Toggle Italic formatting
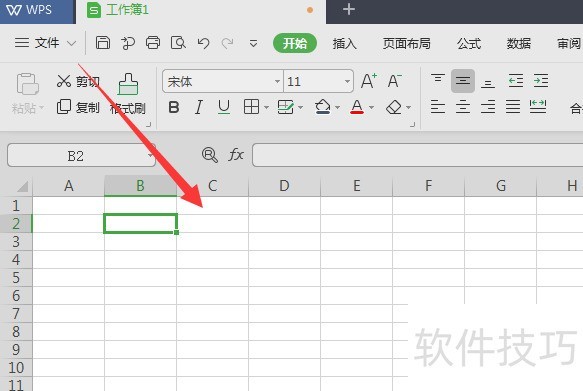This screenshot has height=391, width=583. coord(199,107)
